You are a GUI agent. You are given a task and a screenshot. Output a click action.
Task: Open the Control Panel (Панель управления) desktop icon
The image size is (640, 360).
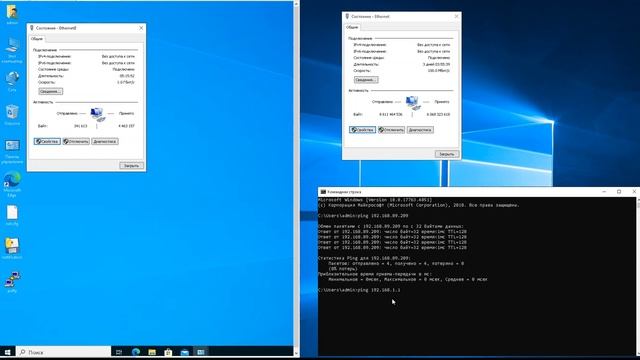click(x=12, y=151)
